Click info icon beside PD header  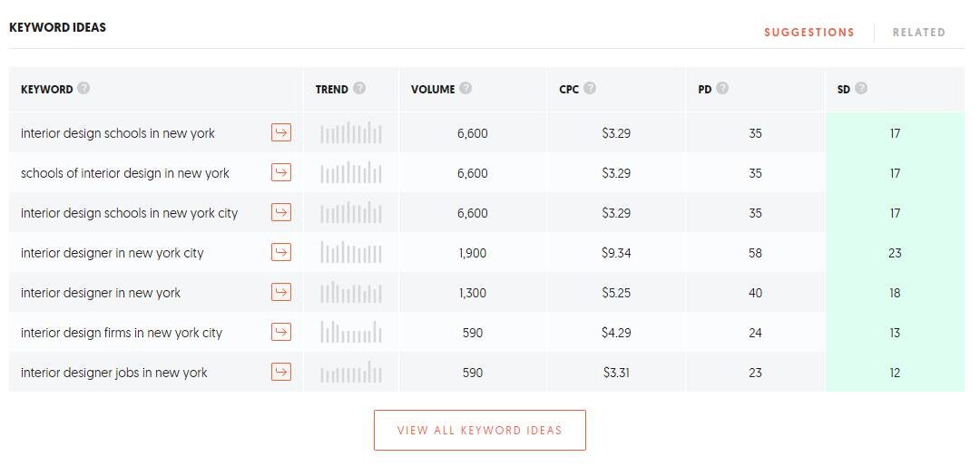tap(722, 89)
